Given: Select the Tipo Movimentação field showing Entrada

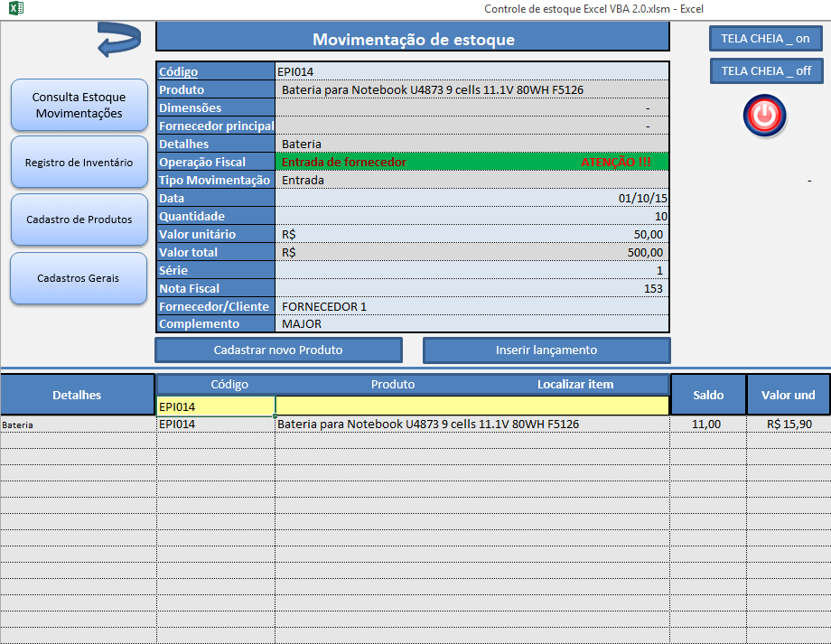Looking at the screenshot, I should click(472, 180).
